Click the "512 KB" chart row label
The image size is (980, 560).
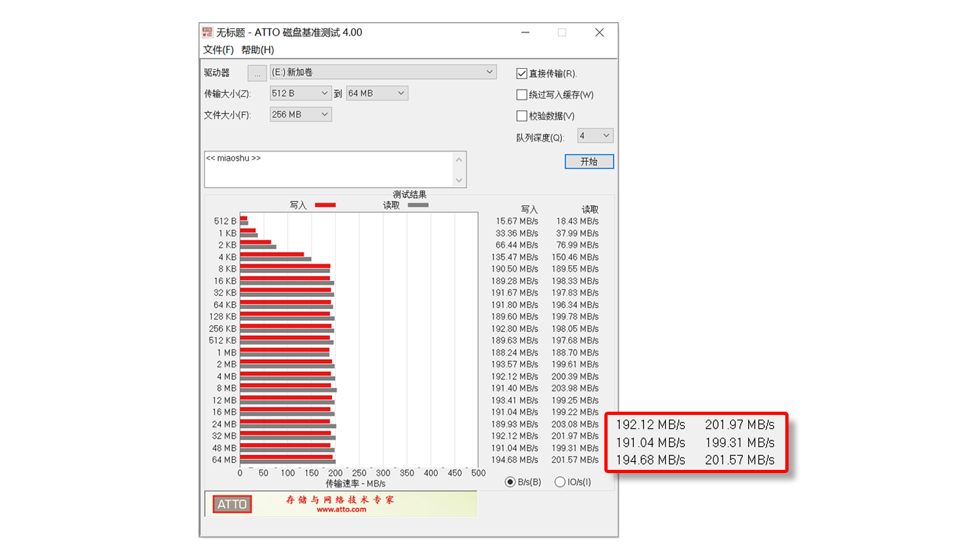(x=223, y=340)
